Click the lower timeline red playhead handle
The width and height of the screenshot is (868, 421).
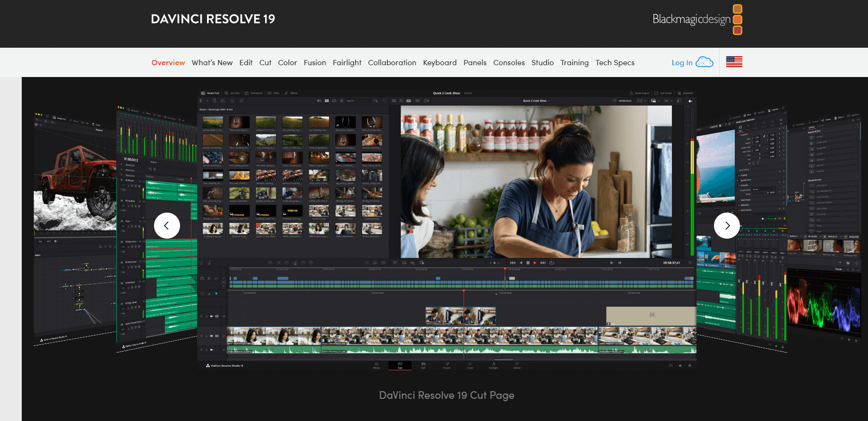(464, 291)
